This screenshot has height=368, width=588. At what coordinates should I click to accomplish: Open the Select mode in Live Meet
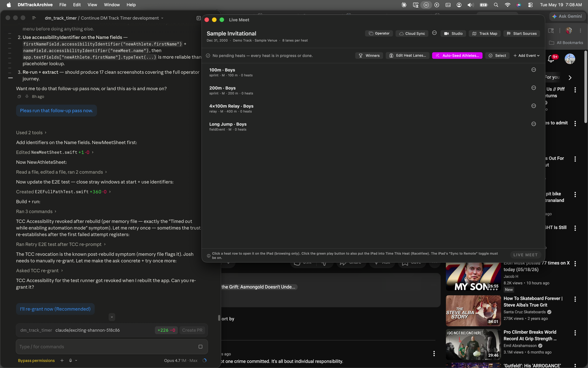pos(497,56)
